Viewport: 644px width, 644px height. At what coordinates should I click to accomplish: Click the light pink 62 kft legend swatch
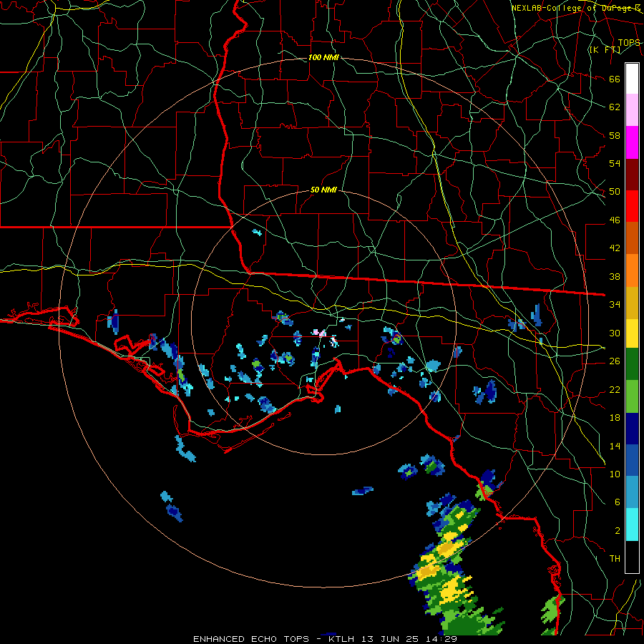pyautogui.click(x=632, y=110)
